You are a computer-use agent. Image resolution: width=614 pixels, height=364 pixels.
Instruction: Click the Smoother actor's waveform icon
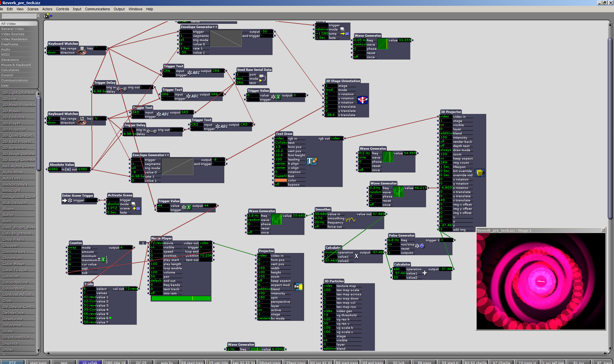pos(350,220)
